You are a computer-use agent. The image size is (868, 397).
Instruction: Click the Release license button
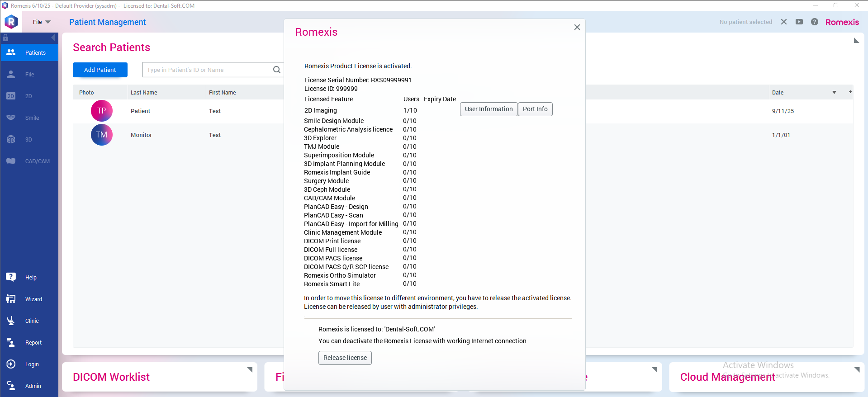(345, 358)
